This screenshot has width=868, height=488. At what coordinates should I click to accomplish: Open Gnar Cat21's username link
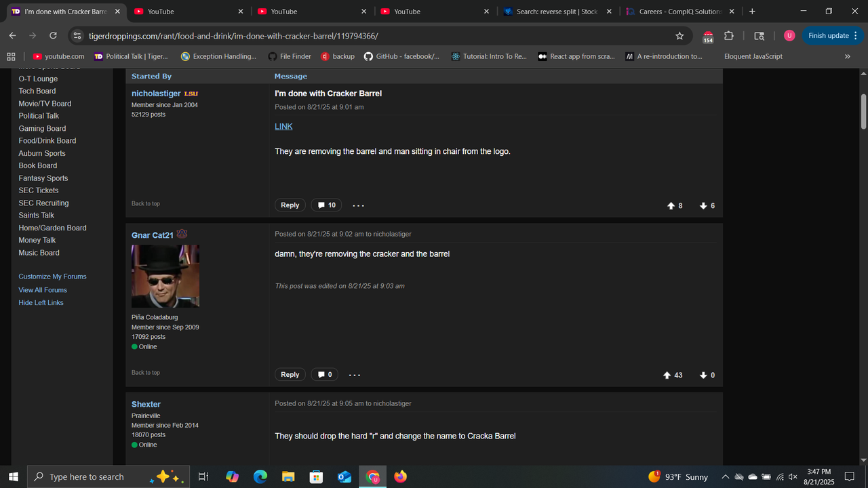(153, 235)
